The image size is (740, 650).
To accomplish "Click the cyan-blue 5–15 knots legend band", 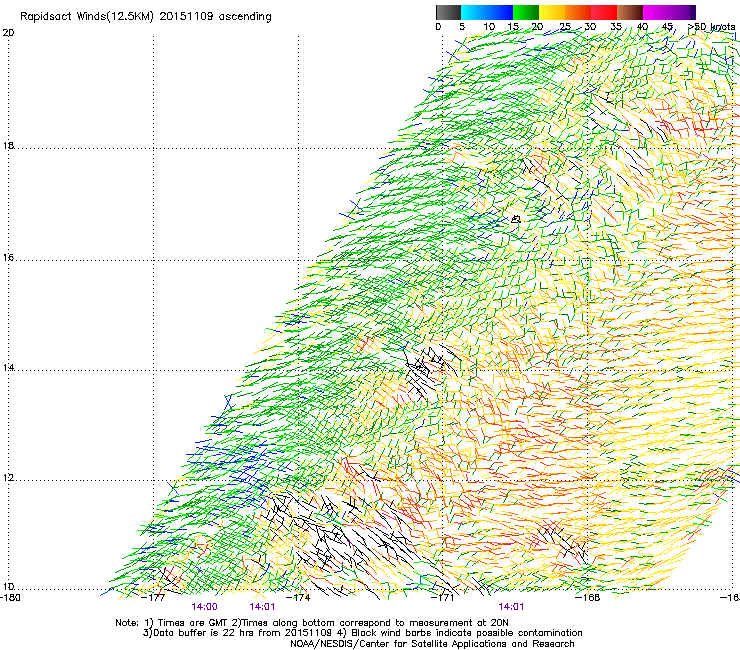I will tap(487, 12).
